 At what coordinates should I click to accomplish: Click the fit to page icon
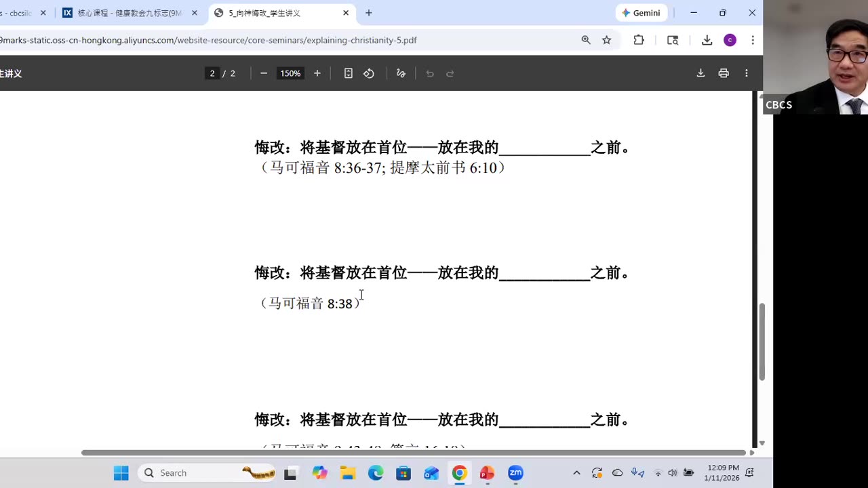tap(348, 73)
